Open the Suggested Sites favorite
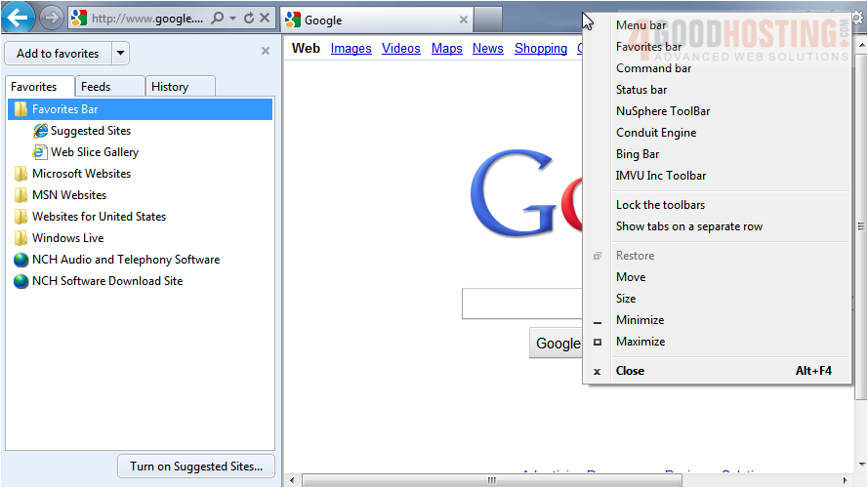Screen dimensions: 868x488 click(90, 131)
